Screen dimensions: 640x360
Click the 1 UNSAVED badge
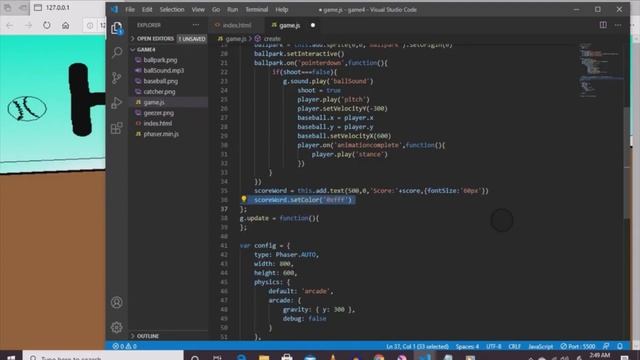[x=192, y=39]
